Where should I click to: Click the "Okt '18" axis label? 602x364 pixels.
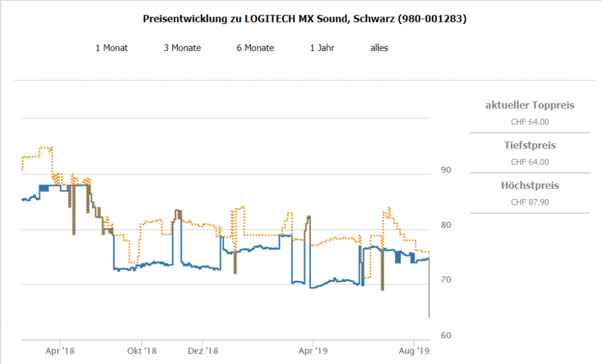point(142,351)
